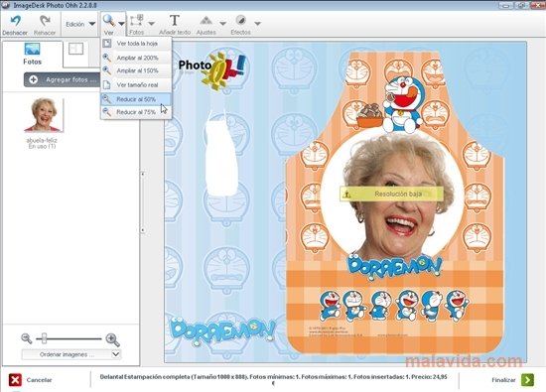Viewport: 546px width, 392px height.
Task: Click the Ajustes icon
Action: [x=206, y=21]
